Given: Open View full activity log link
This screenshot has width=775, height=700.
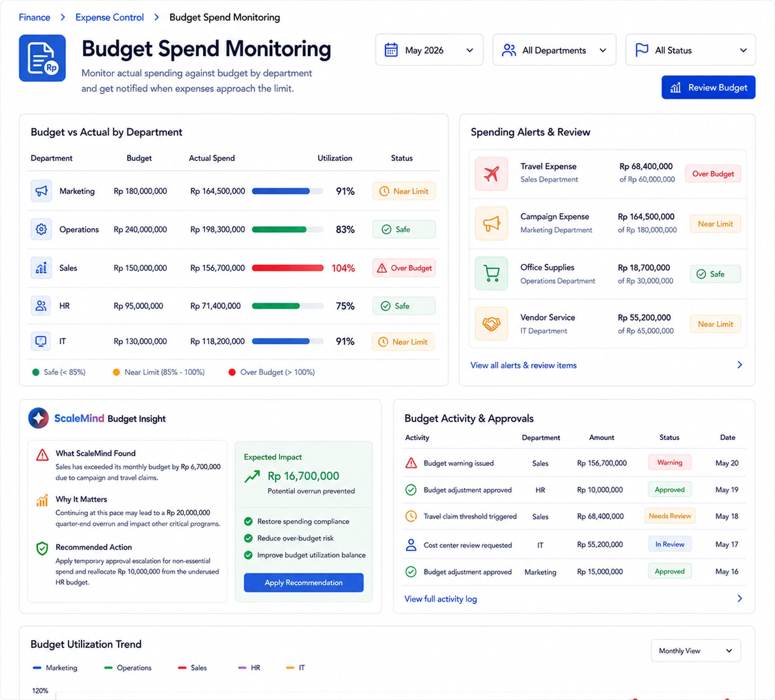Looking at the screenshot, I should pos(441,599).
